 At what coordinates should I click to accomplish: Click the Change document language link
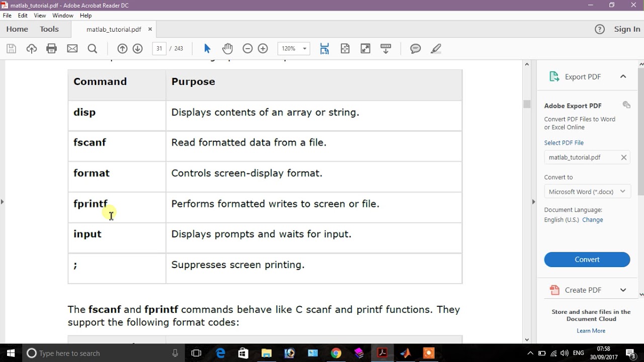tap(593, 220)
